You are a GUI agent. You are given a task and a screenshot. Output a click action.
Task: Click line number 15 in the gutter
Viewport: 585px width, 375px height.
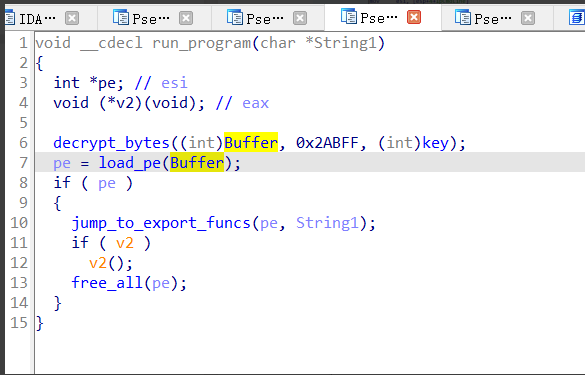(x=19, y=323)
